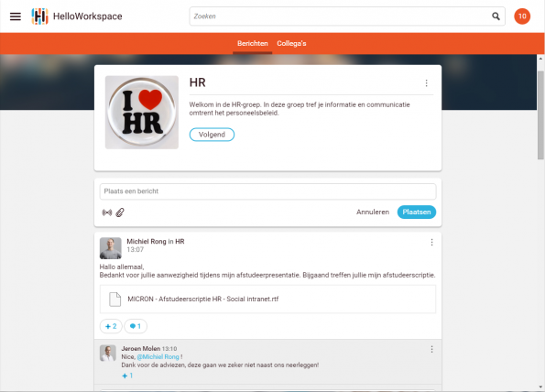Open the MICRON Afstudeerscriptie HR rtf attachment
The image size is (545, 392).
267,299
